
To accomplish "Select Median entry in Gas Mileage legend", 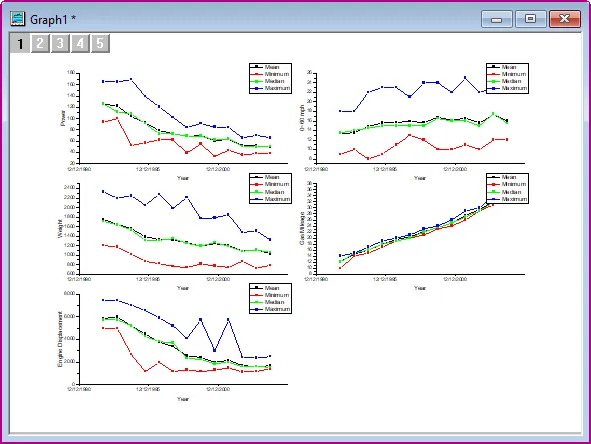I will (x=505, y=192).
